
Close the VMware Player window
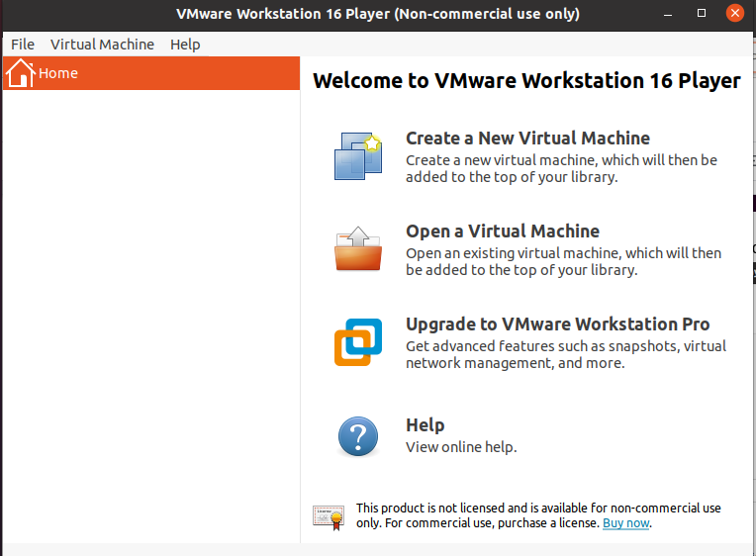pyautogui.click(x=735, y=13)
